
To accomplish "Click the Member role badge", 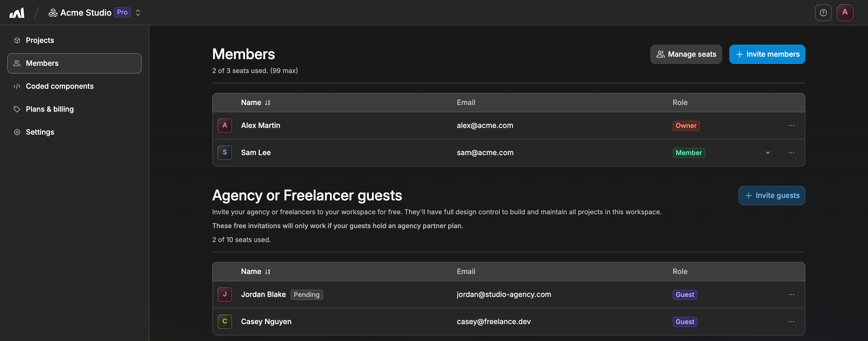I will tap(688, 153).
